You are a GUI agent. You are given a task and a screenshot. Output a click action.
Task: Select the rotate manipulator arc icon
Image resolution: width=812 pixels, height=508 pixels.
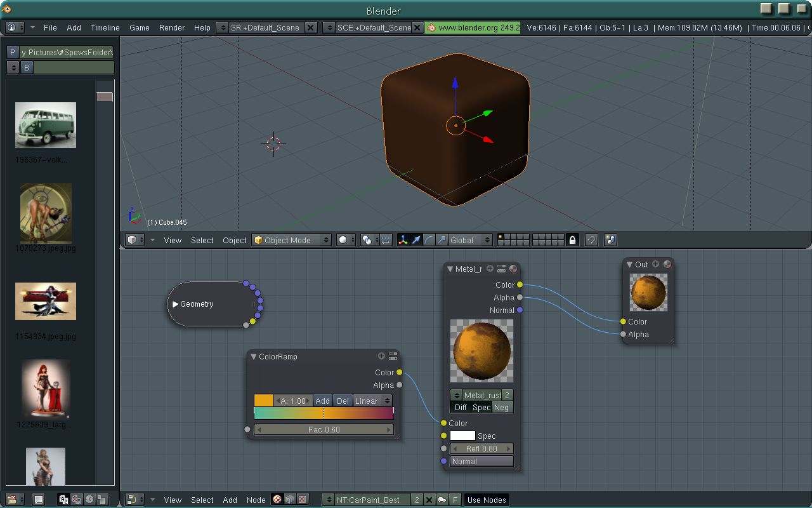click(x=429, y=240)
